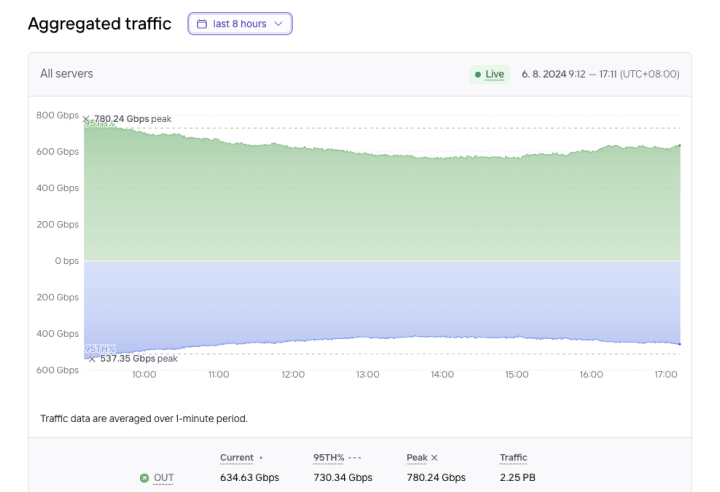The image size is (720, 492).
Task: Expand the chevron on last 8 hours
Action: [x=278, y=24]
